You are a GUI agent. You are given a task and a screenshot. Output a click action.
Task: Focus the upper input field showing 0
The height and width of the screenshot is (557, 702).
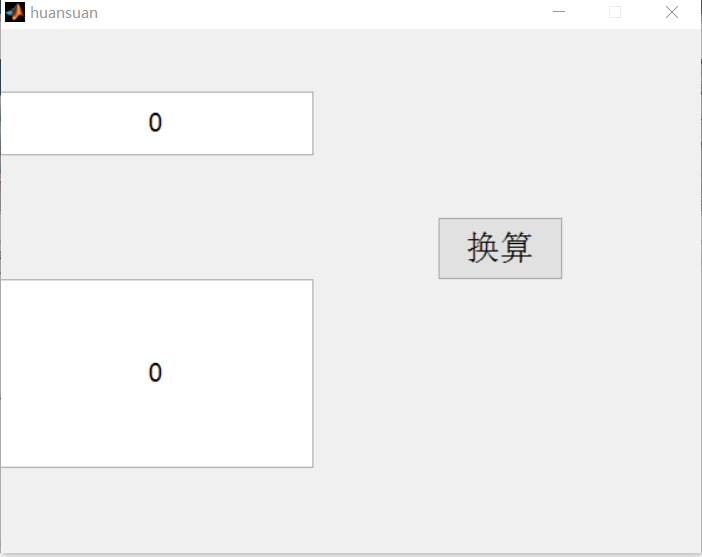(x=157, y=123)
